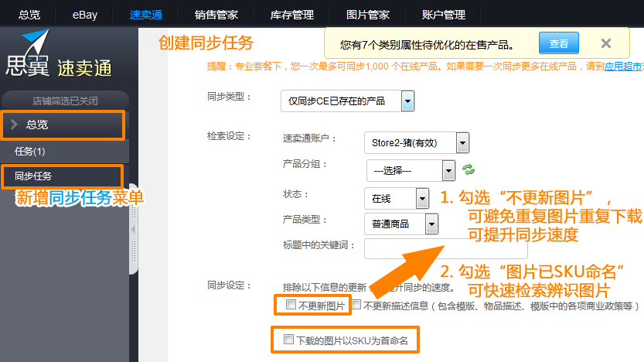Check the 不更新描述信息 checkbox
This screenshot has width=644, height=362.
(356, 305)
